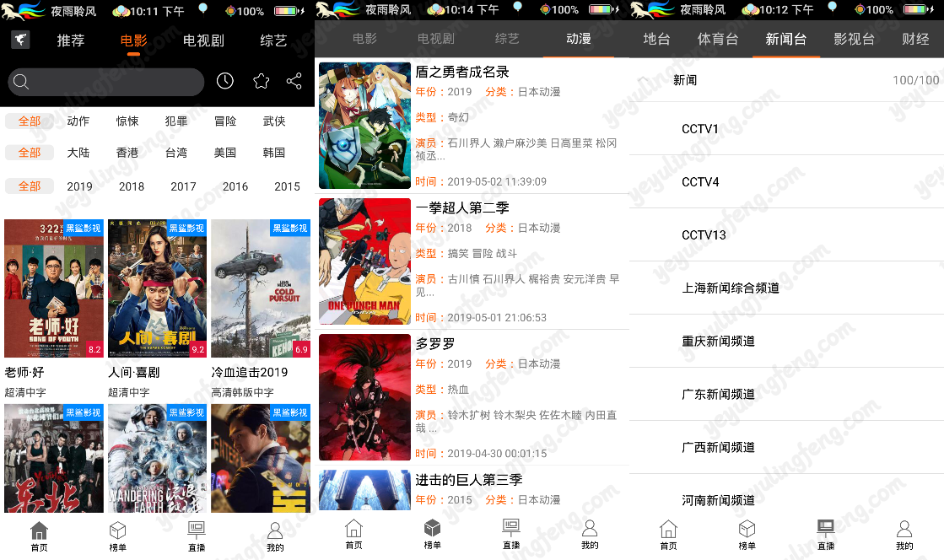Open the 老师·好 movie poster

(x=54, y=288)
